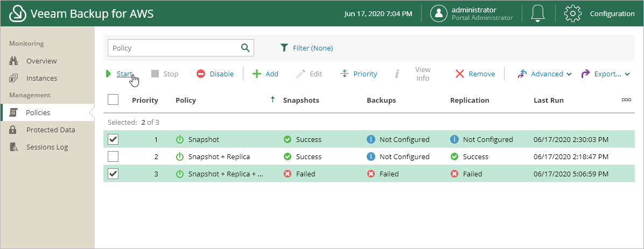This screenshot has width=644, height=249.
Task: Open Sessions Log in the sidebar
Action: coord(47,147)
